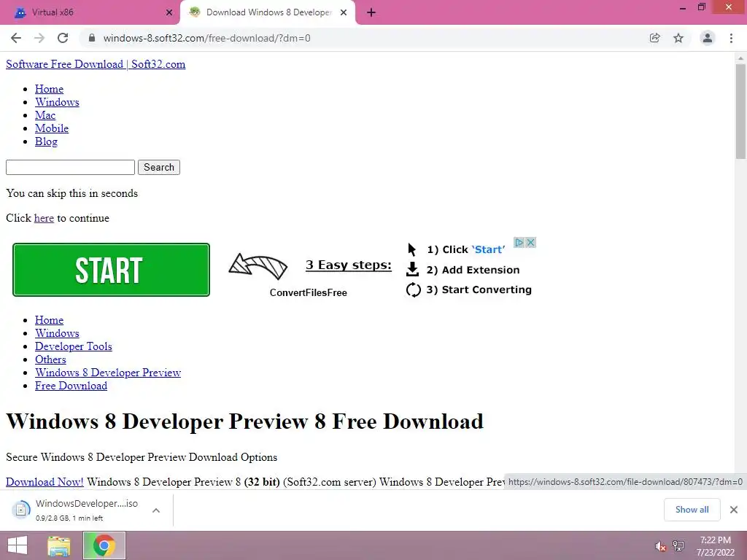Open the Others breadcrumb link
This screenshot has width=747, height=560.
click(50, 359)
